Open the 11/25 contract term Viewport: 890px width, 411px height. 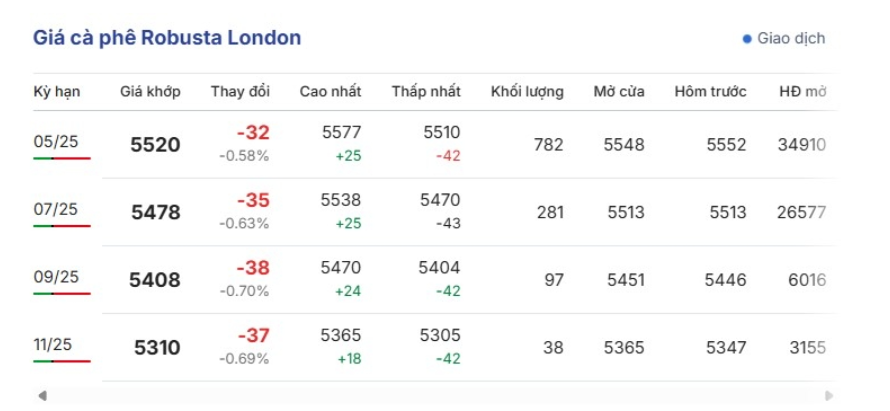[x=56, y=345]
